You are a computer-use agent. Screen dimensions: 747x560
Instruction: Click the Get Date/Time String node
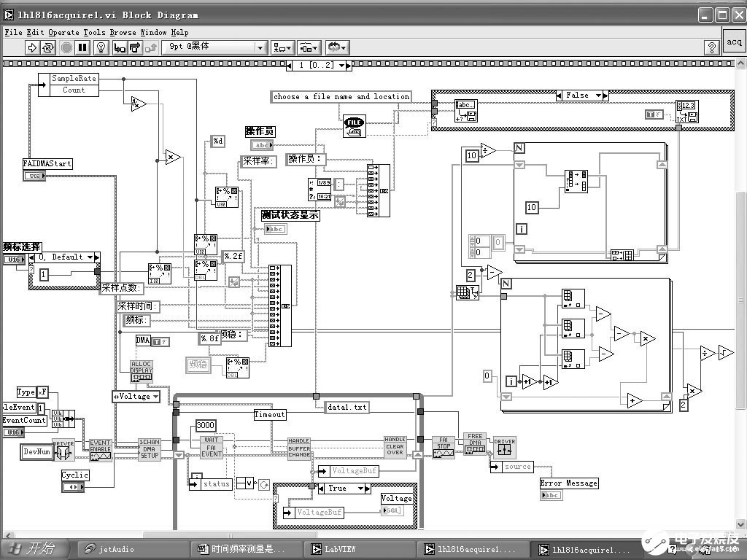point(320,190)
